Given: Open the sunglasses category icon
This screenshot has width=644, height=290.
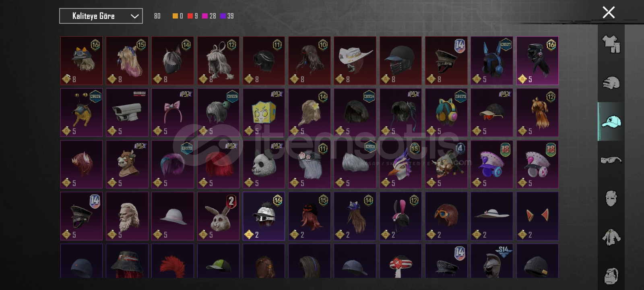Looking at the screenshot, I should tap(611, 160).
